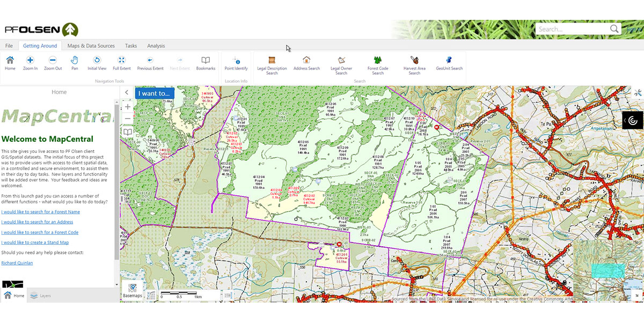The width and height of the screenshot is (644, 322).
Task: Open the 'I want to...' menu
Action: 154,93
